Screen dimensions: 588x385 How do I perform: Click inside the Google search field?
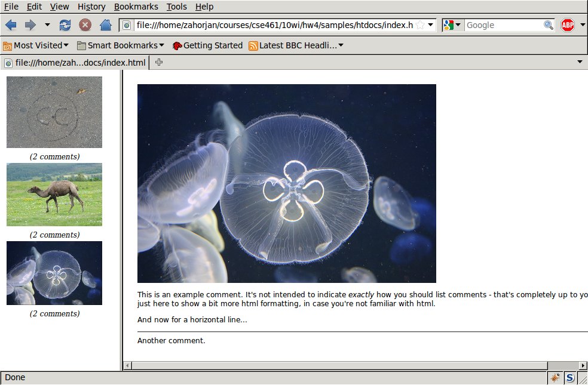(x=503, y=25)
